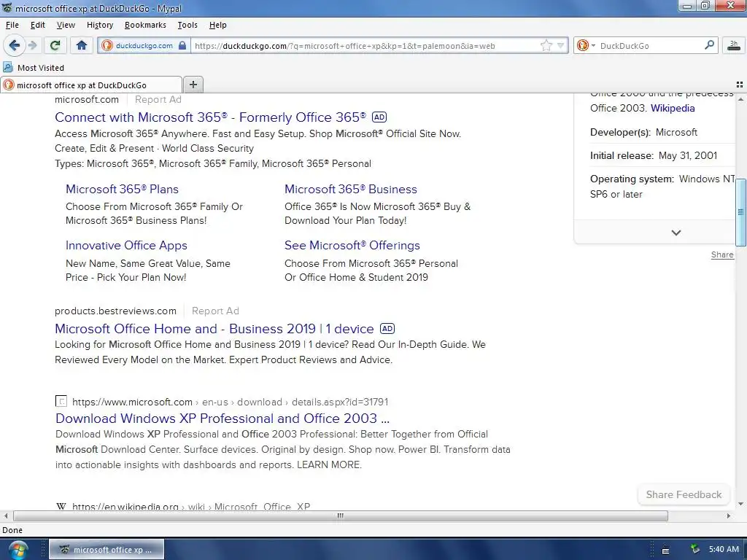Select the microsoft office xp taskbar button
The image size is (747, 560).
pyautogui.click(x=107, y=550)
